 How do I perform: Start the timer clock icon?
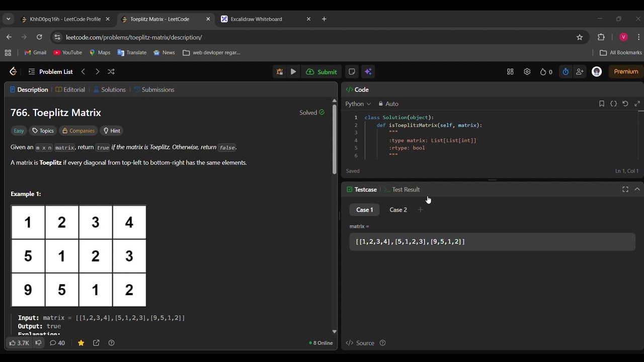click(x=566, y=71)
